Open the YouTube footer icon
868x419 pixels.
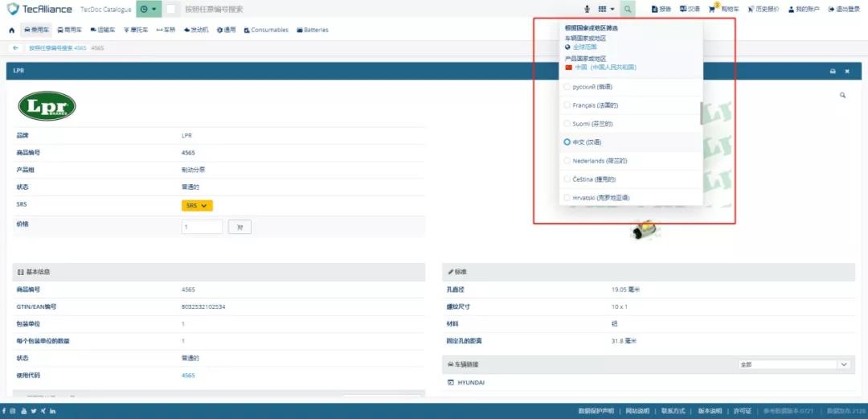23,411
